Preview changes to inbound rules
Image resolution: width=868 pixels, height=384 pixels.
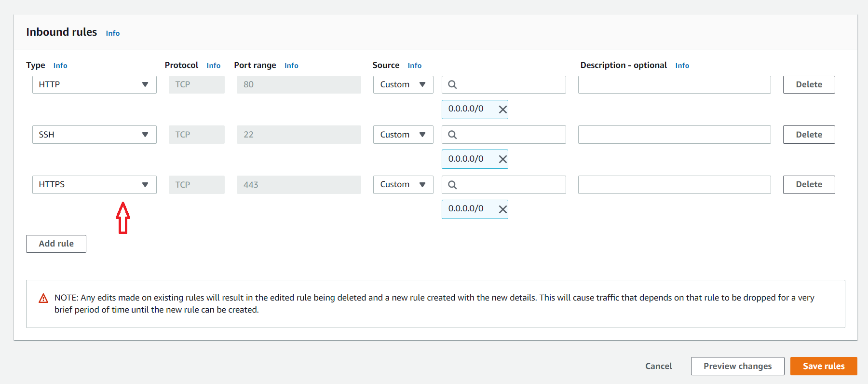[737, 366]
